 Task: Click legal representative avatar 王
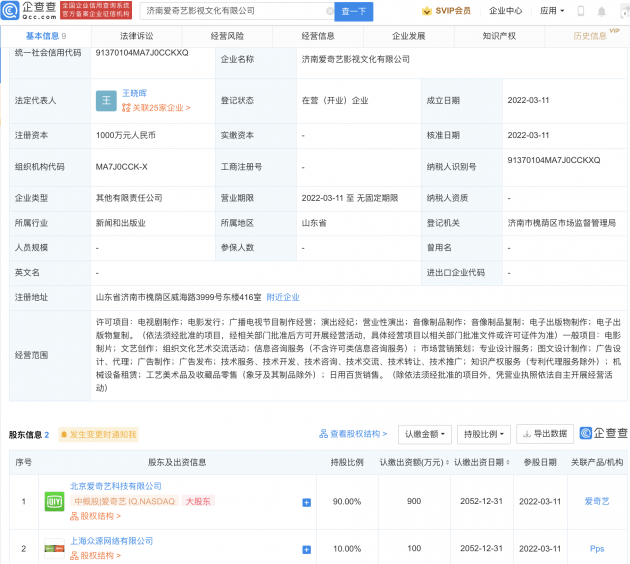coord(106,100)
